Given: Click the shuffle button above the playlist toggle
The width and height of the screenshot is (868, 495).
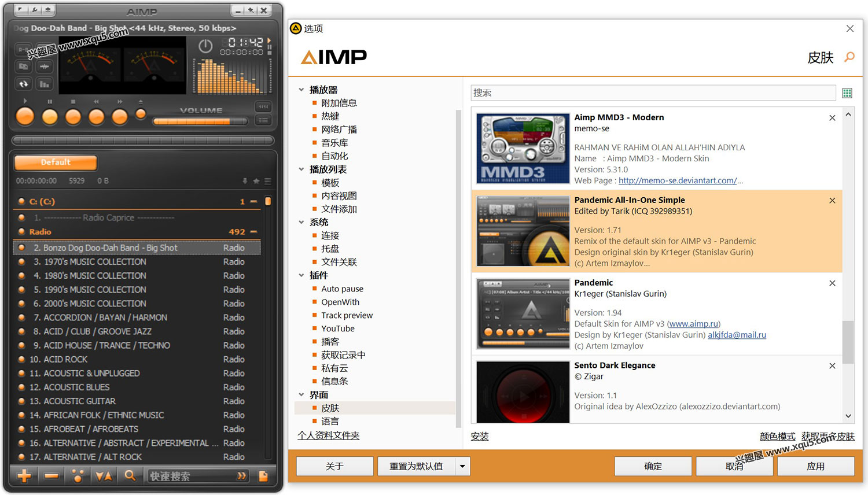Looking at the screenshot, I should [263, 106].
